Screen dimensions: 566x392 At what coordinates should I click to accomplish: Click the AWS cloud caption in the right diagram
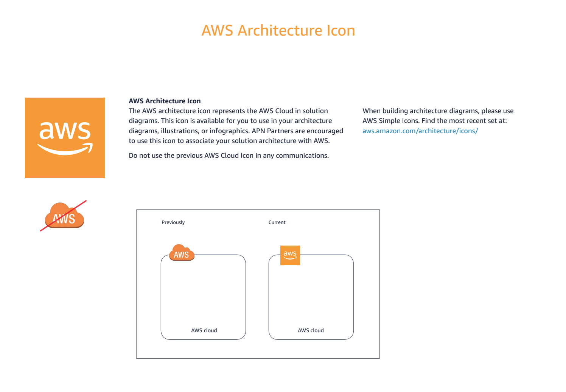pos(311,330)
